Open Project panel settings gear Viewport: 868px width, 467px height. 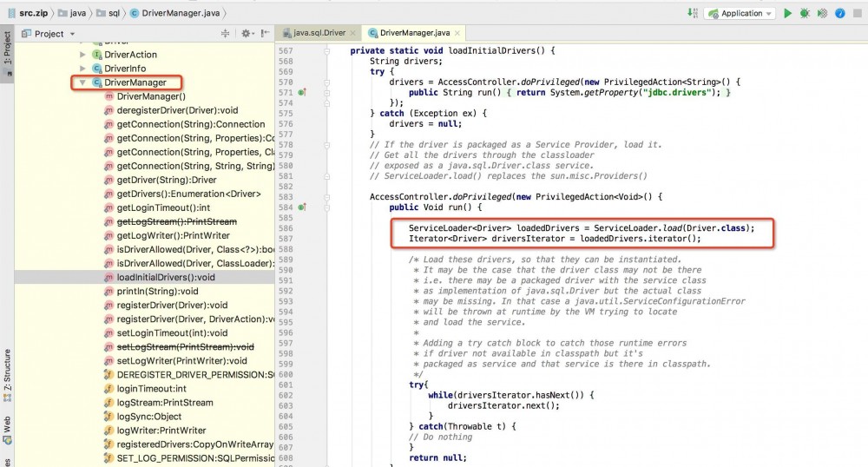[246, 33]
